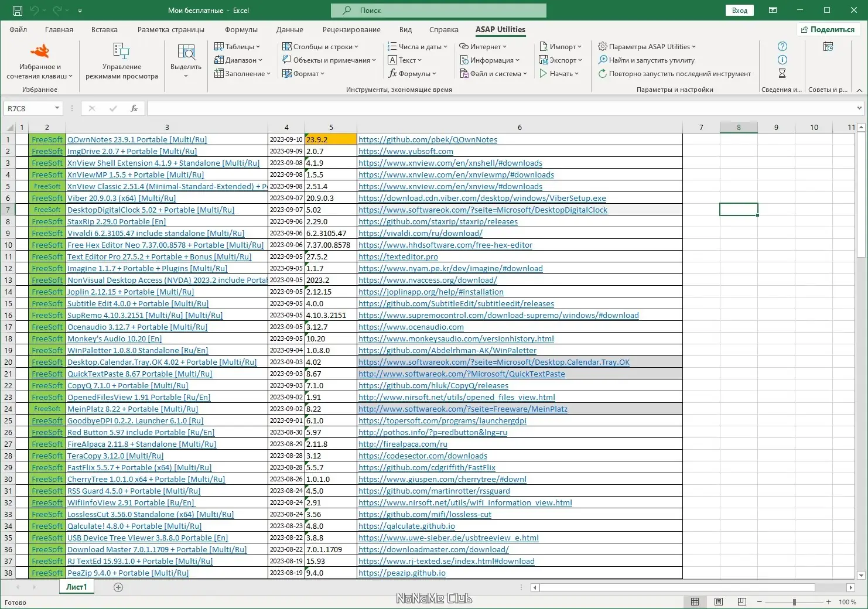Expand the ribbon Формулы tools dropdown
This screenshot has height=609, width=868.
[x=412, y=73]
